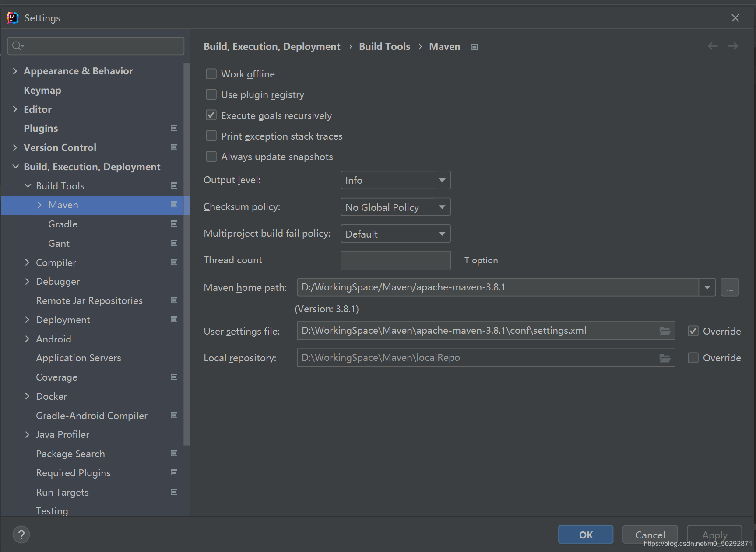Open the Maven home path dropdown arrow
Viewport: 756px width, 552px height.
[707, 287]
